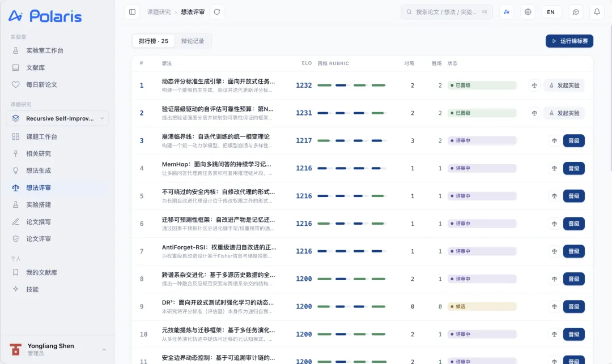Click scale icon in 验证层级驱动 row

[534, 113]
